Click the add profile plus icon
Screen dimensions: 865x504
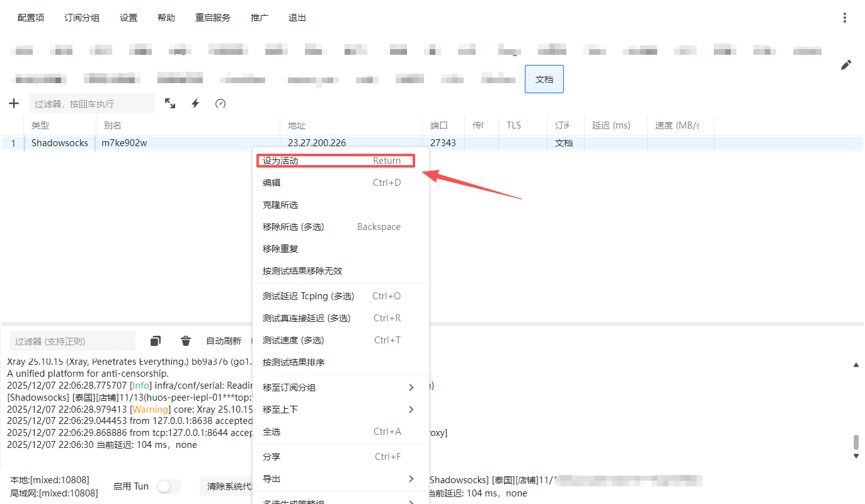point(13,103)
